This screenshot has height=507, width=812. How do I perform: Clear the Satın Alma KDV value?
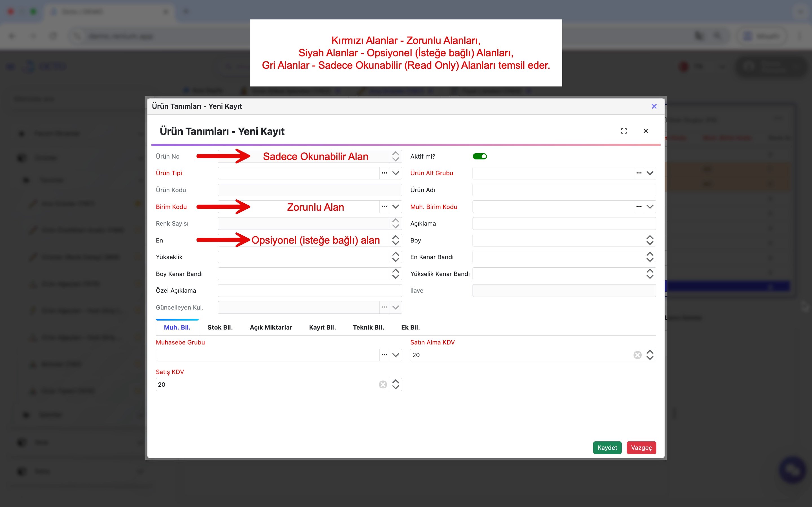point(637,355)
